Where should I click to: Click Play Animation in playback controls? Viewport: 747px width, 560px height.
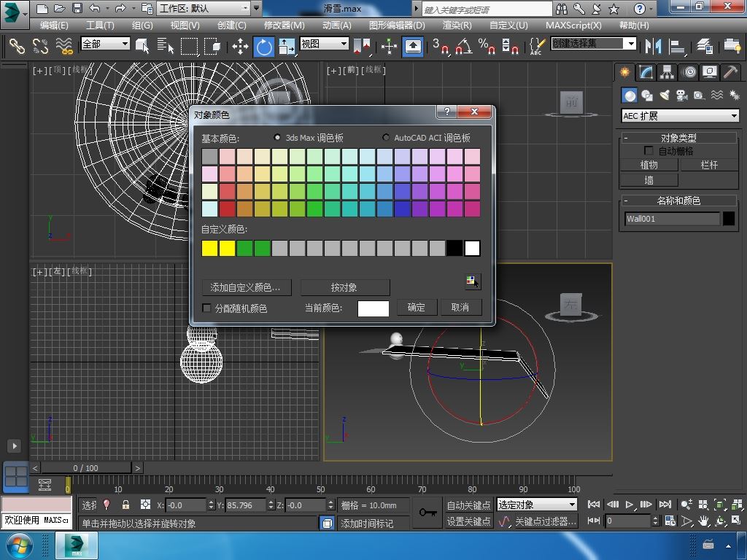coord(630,505)
